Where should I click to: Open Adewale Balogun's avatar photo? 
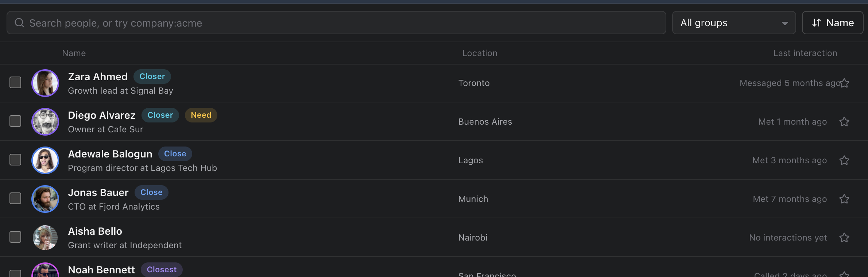click(x=45, y=160)
